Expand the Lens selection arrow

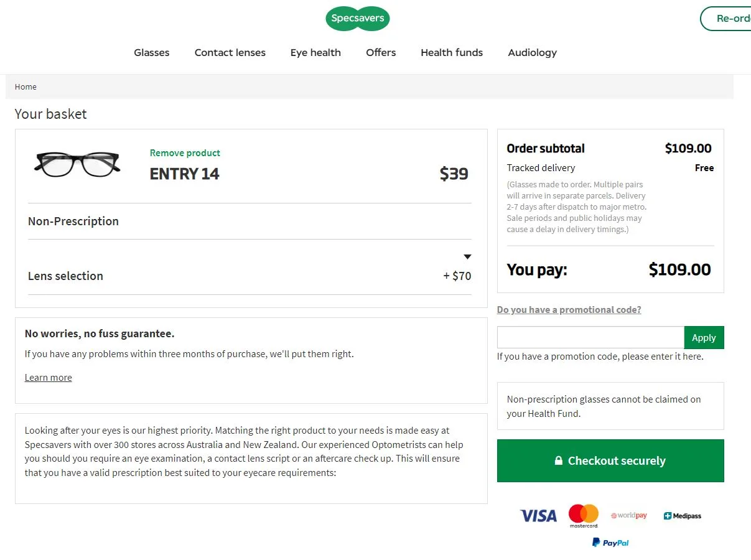tap(467, 257)
